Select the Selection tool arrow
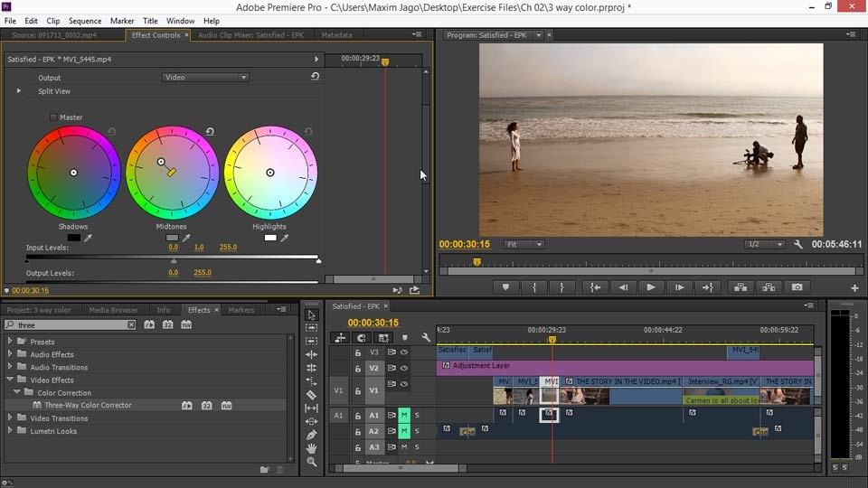Screen dimensions: 868x488 [312, 314]
